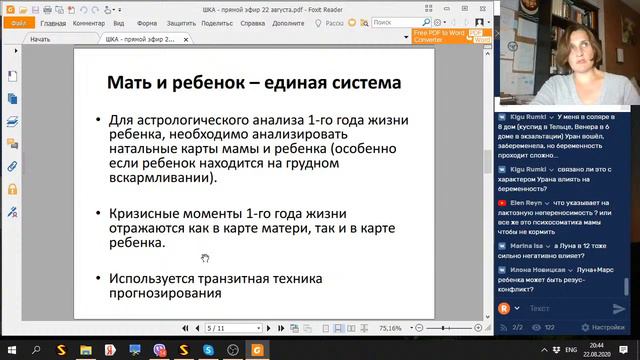
Task: Open the page number 5 / 11 dropdown
Action: point(258,328)
